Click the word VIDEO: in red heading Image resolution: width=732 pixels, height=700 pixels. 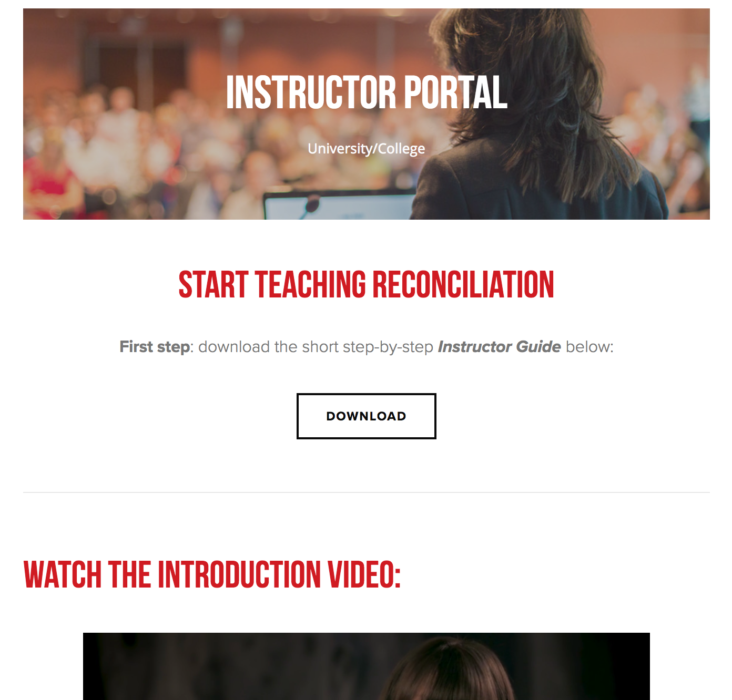[x=364, y=574]
